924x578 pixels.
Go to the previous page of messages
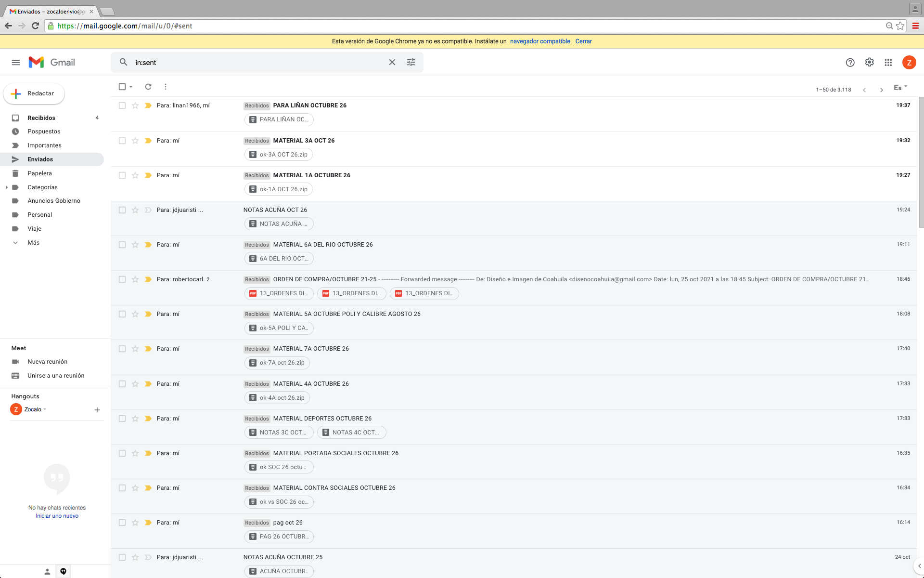coord(864,90)
